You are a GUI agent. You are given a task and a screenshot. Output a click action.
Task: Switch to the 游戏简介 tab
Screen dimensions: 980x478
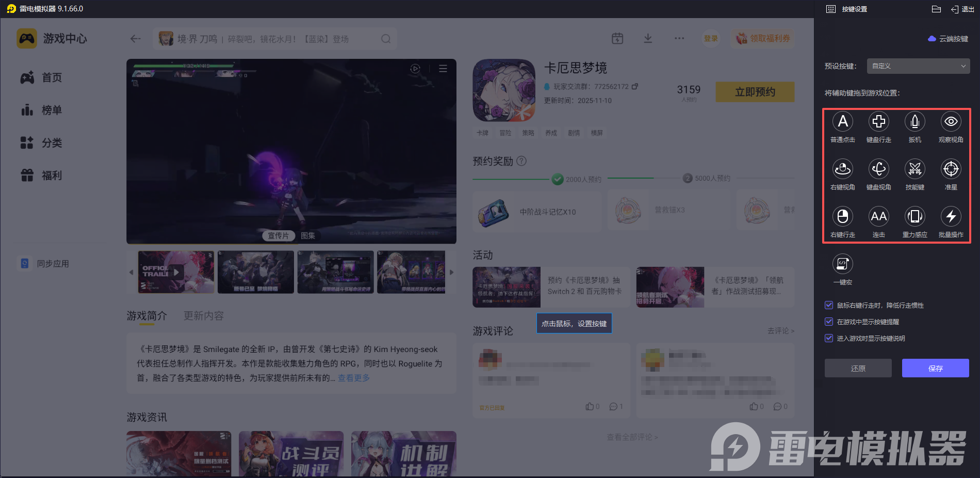[x=147, y=316]
